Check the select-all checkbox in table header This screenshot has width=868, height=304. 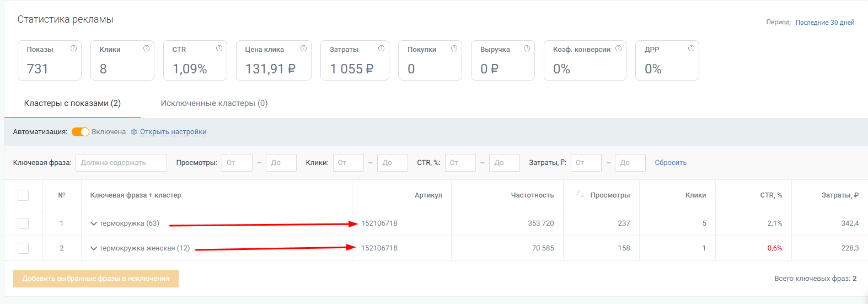23,195
